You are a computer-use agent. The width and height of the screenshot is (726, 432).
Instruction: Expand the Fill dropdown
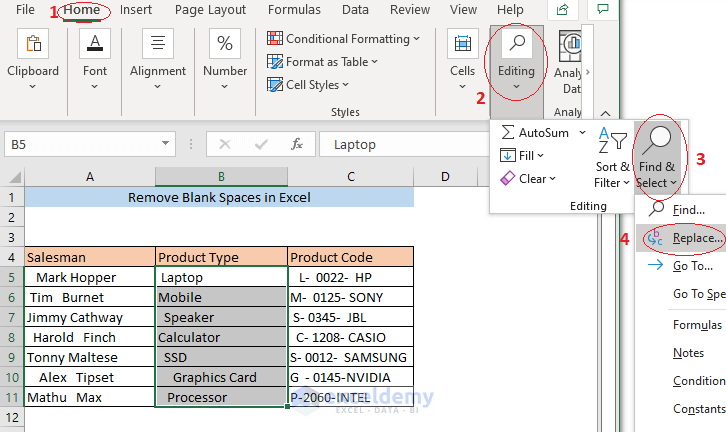coord(523,155)
